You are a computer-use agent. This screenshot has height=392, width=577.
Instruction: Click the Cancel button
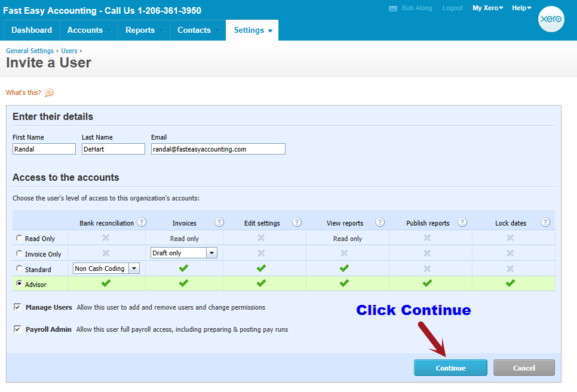(x=524, y=368)
